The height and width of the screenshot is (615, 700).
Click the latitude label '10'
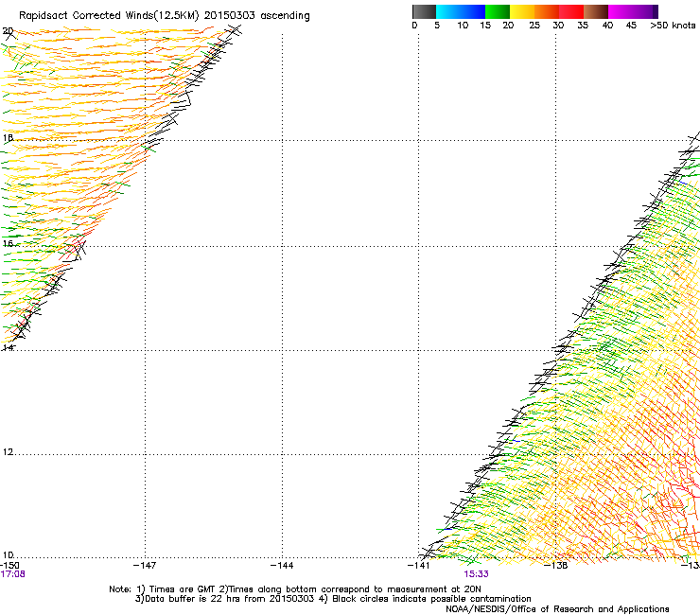pyautogui.click(x=8, y=555)
